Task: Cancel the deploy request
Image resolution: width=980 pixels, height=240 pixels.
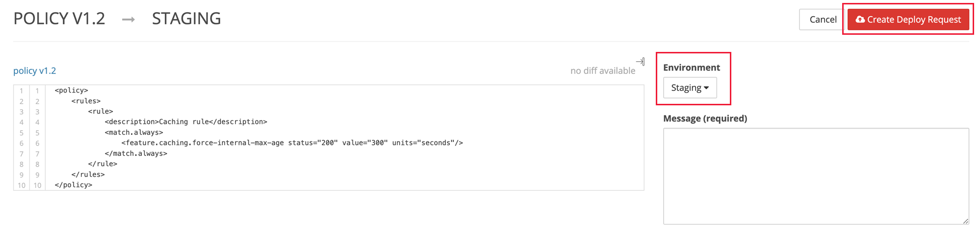Action: tap(823, 20)
